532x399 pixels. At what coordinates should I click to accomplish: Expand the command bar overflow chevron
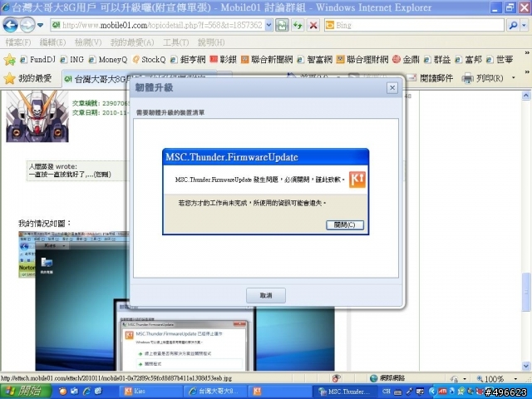[527, 72]
